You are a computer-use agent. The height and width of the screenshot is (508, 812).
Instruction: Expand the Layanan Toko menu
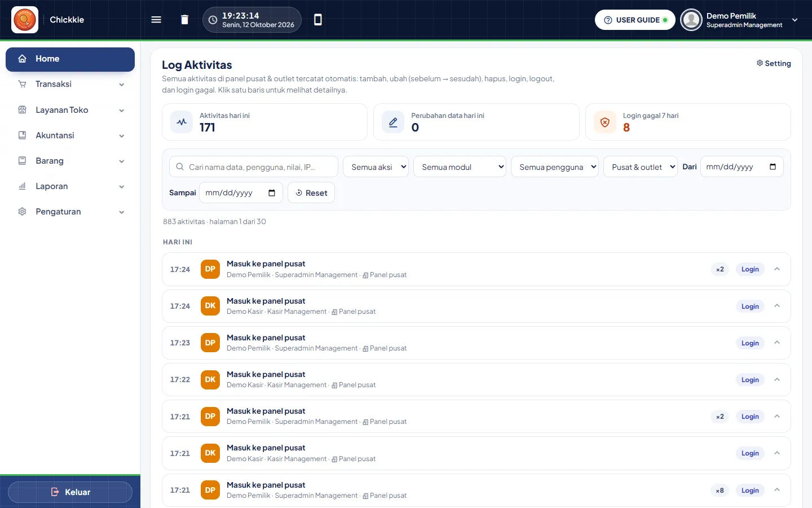click(70, 110)
